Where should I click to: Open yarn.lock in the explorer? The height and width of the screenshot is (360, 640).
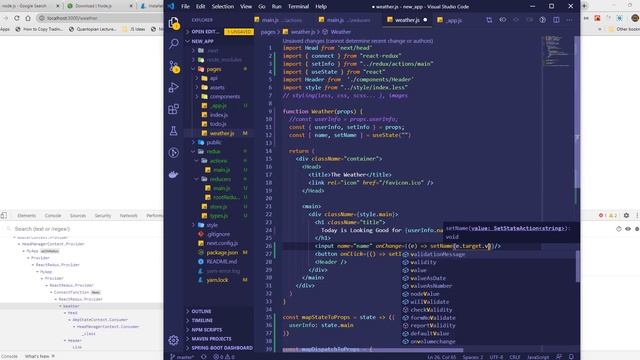217,280
